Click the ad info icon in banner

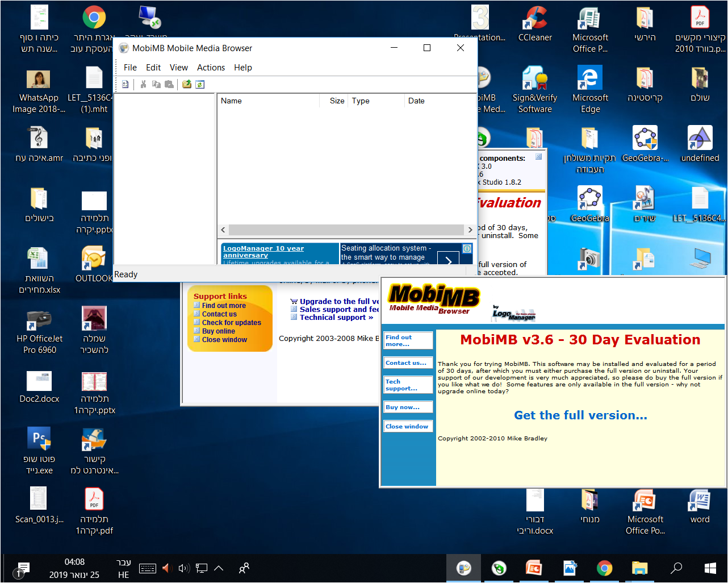[x=467, y=248]
